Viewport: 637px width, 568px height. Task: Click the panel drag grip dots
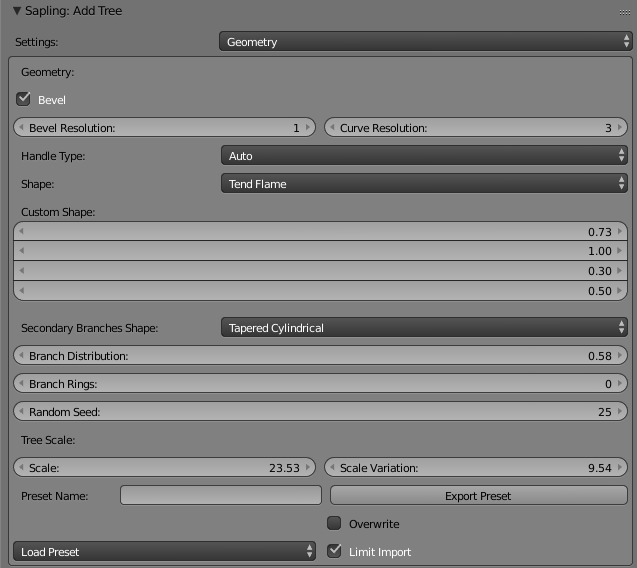625,13
